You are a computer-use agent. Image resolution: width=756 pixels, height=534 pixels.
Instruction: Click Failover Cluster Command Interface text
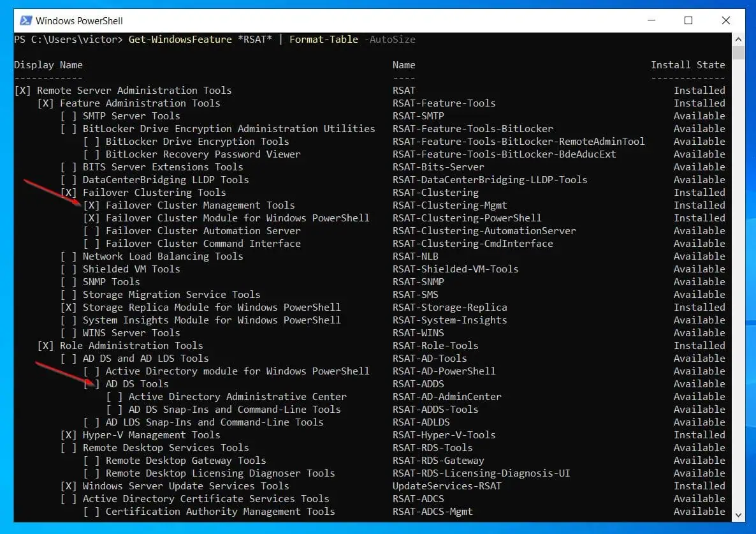203,244
